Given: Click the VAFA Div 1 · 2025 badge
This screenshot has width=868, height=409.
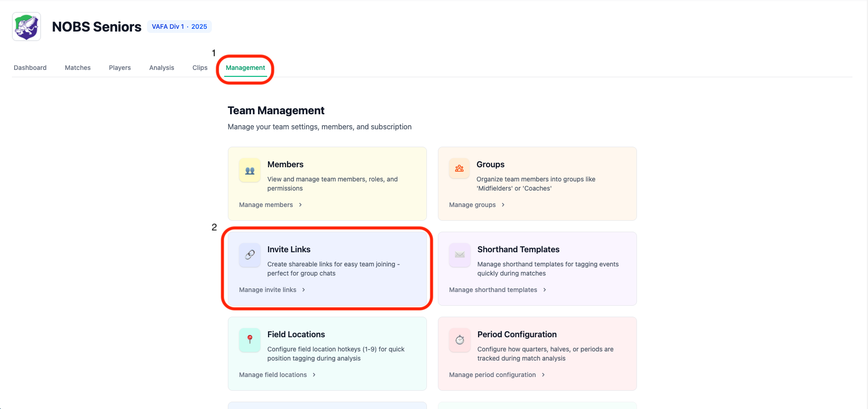Looking at the screenshot, I should tap(179, 27).
